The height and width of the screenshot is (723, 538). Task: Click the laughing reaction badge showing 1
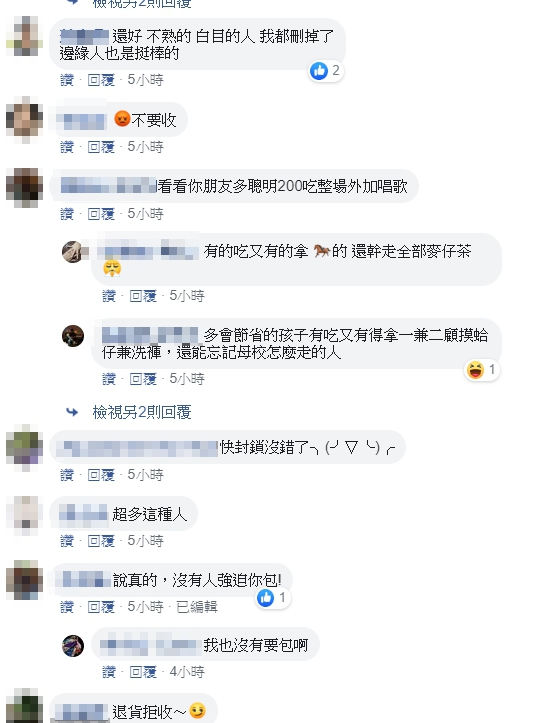[482, 370]
